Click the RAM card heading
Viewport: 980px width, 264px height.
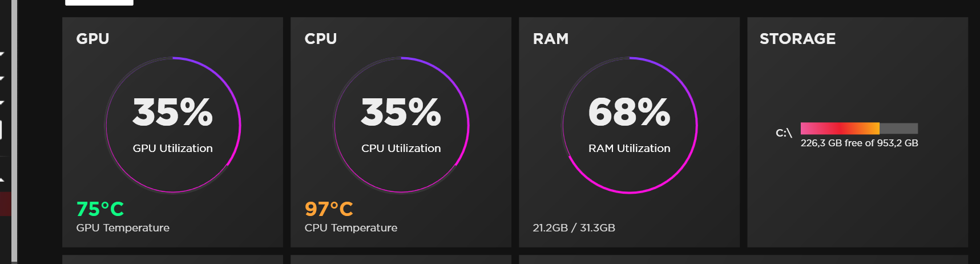[x=551, y=39]
